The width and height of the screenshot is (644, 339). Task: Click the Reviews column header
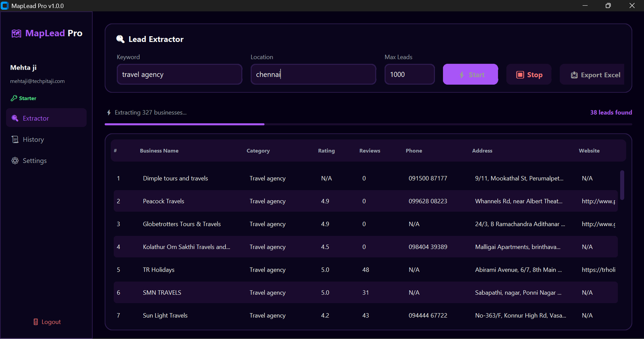point(369,151)
